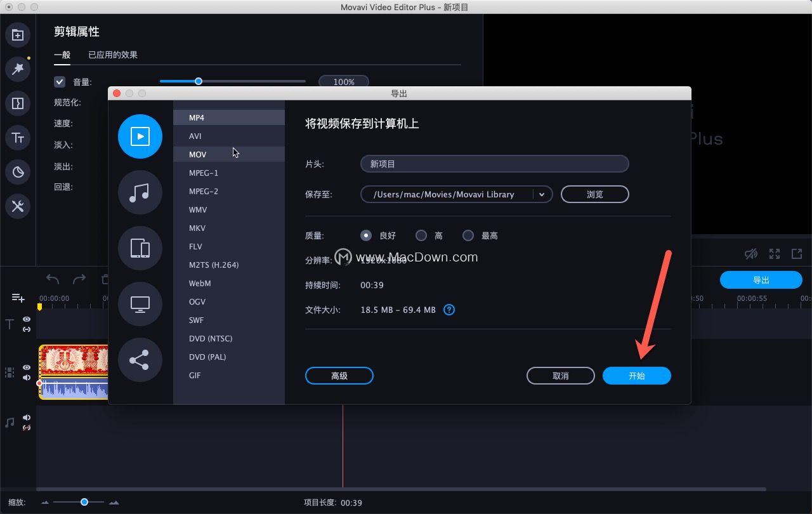
Task: Click zoom in icon beside zoom slider
Action: click(114, 503)
